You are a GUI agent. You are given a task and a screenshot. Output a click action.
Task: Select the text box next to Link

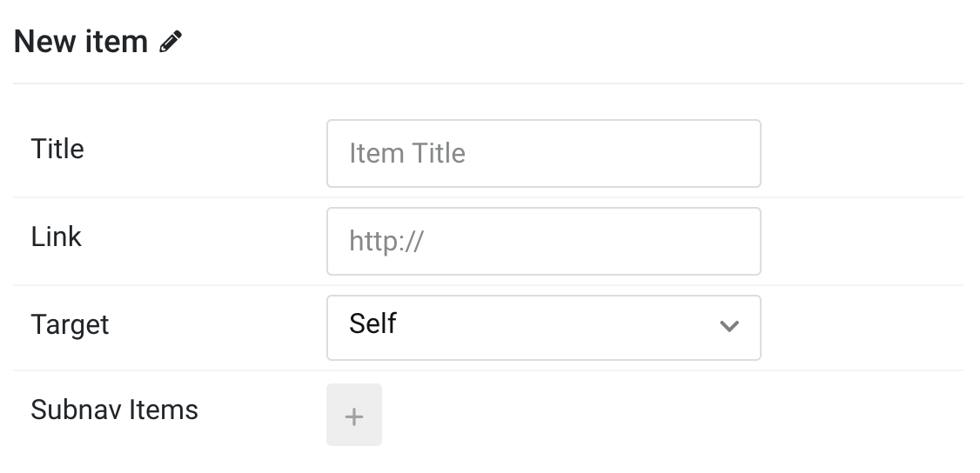(x=543, y=242)
